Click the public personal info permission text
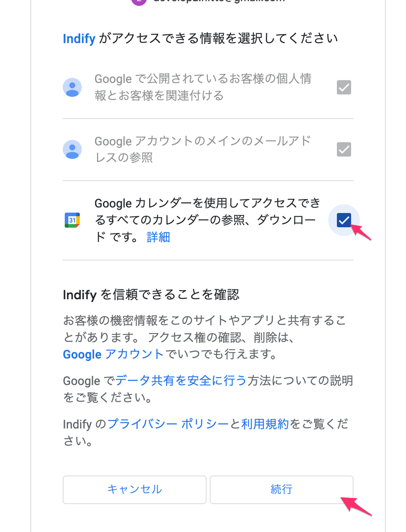The width and height of the screenshot is (406, 532). (203, 87)
